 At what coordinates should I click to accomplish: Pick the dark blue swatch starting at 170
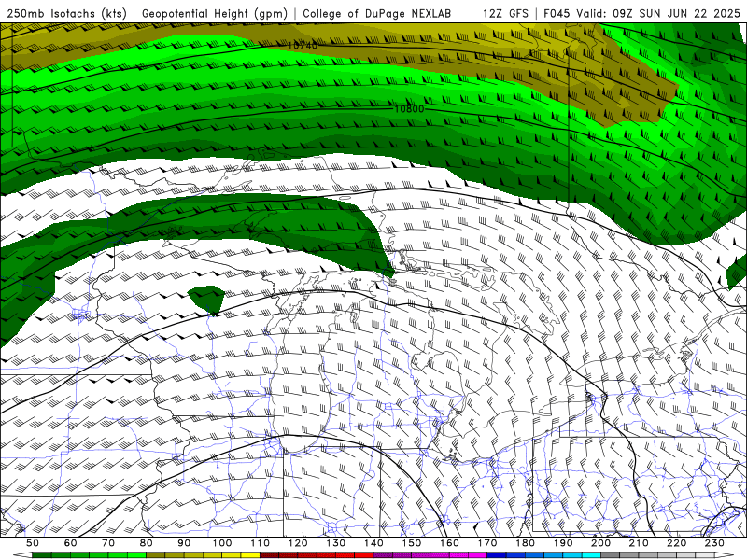pos(497,555)
